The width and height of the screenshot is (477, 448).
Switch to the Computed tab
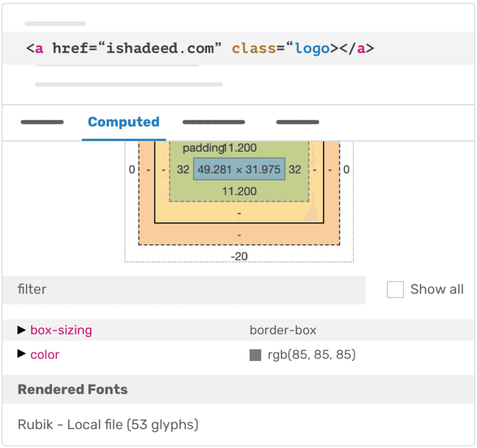[x=123, y=122]
